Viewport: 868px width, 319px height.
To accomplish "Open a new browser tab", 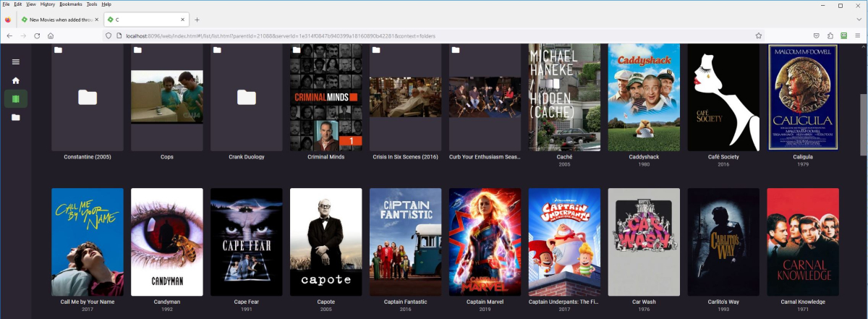I will click(x=197, y=20).
